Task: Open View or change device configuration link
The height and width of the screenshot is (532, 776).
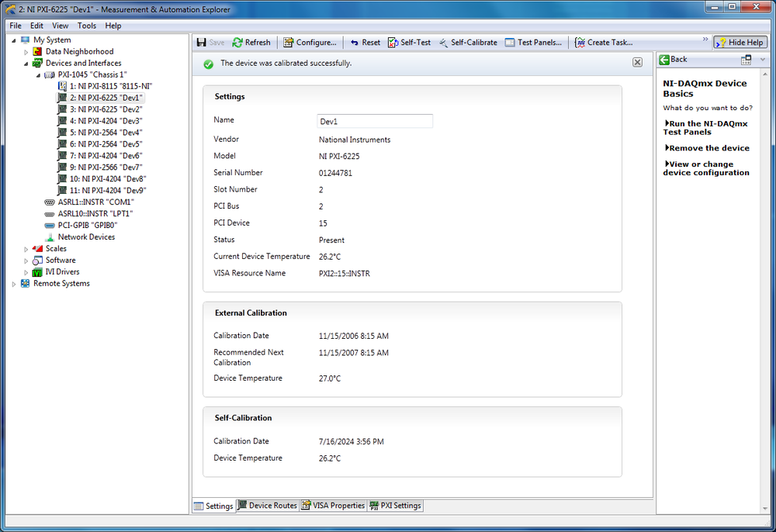Action: click(x=705, y=168)
